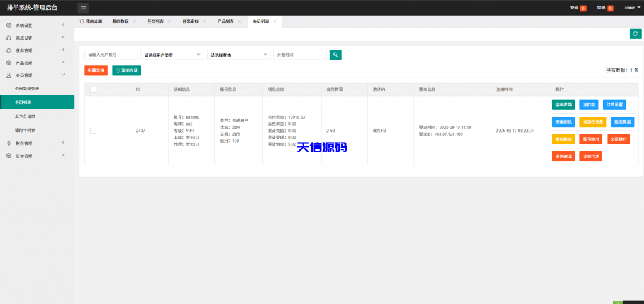644x304 pixels.
Task: Tick the select-all checkbox in table header
Action: point(93,89)
